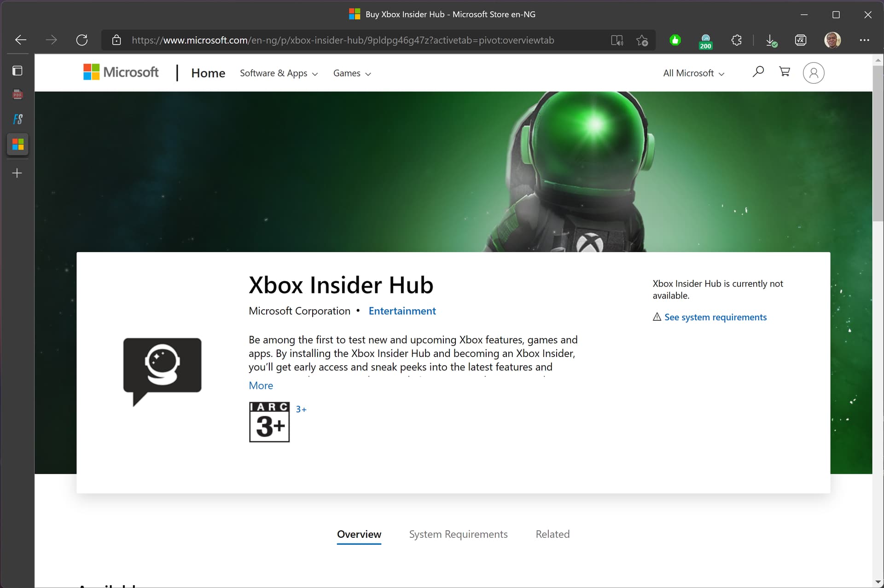Switch to the System Requirements tab
Viewport: 884px width, 588px height.
(459, 534)
